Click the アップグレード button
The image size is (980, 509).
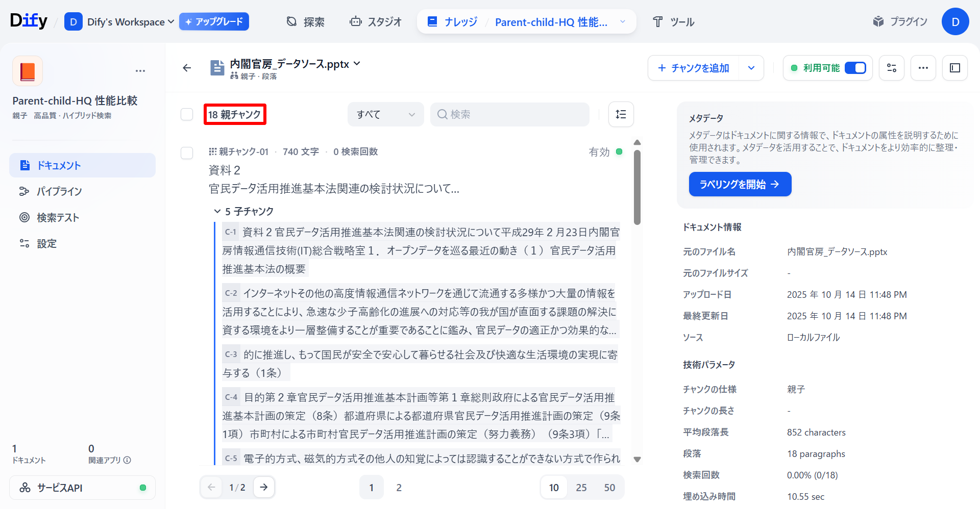click(214, 21)
